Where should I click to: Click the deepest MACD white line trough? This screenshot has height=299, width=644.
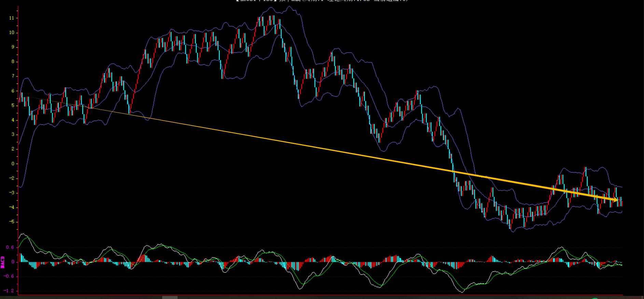coord(462,292)
